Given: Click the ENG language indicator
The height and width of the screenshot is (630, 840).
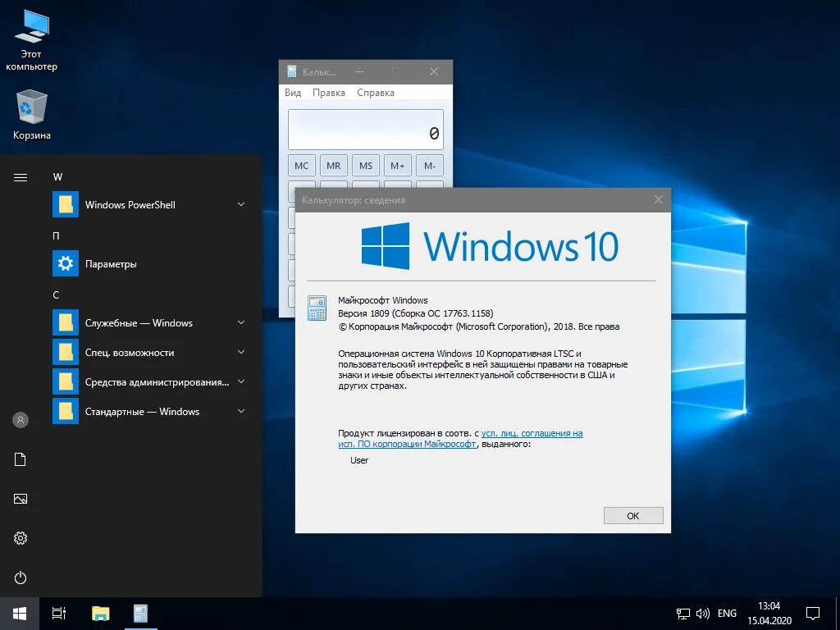Looking at the screenshot, I should tap(727, 614).
